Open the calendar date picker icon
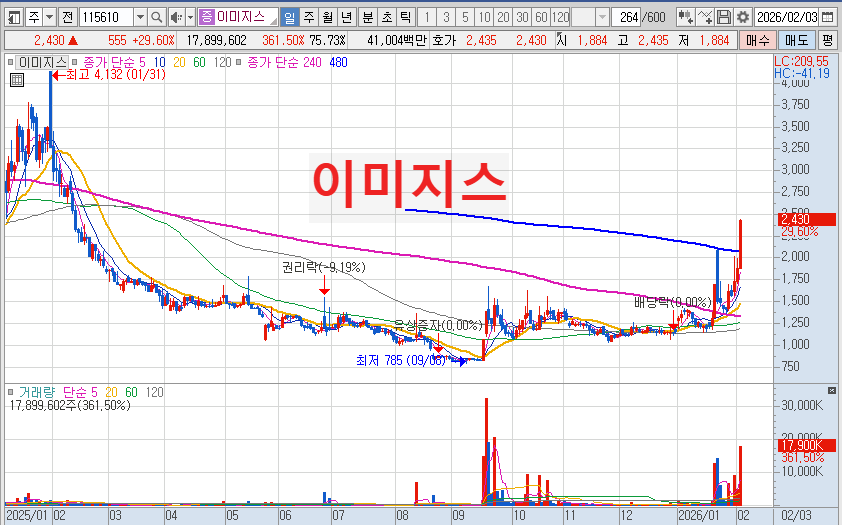 [x=828, y=18]
